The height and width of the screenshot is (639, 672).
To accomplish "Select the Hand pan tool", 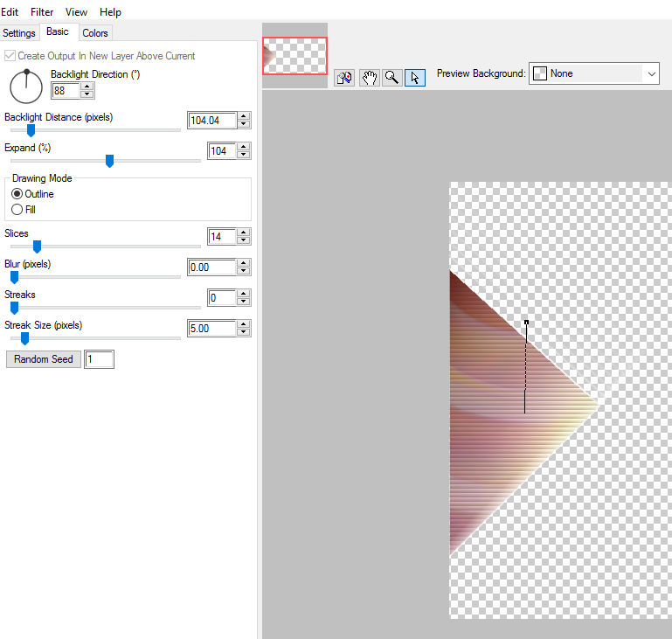I will [369, 78].
